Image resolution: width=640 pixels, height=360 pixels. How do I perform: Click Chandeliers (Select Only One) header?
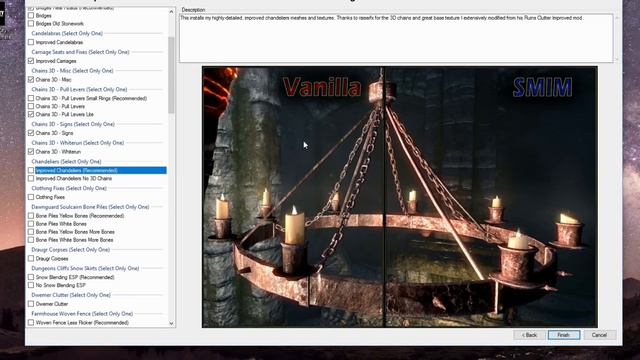66,162
